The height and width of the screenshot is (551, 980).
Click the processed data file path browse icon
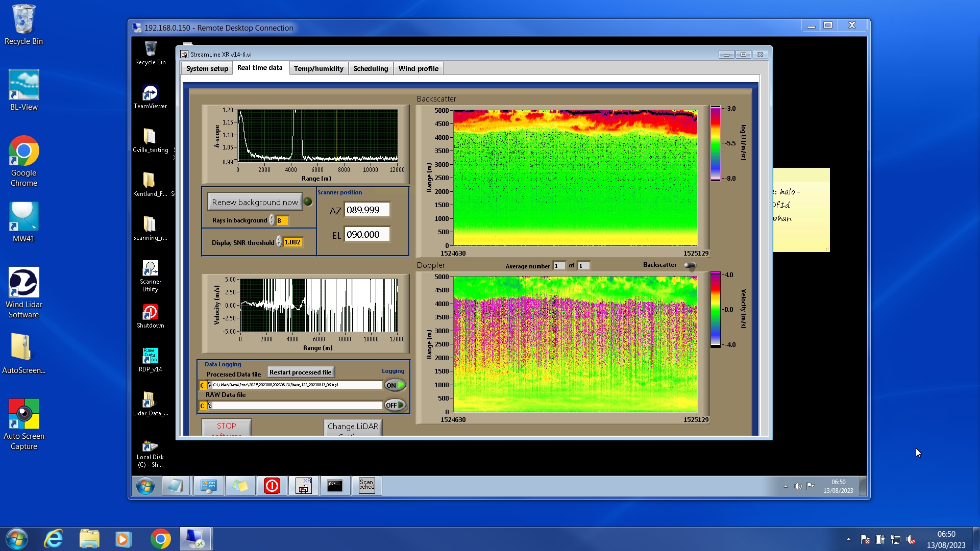click(210, 385)
